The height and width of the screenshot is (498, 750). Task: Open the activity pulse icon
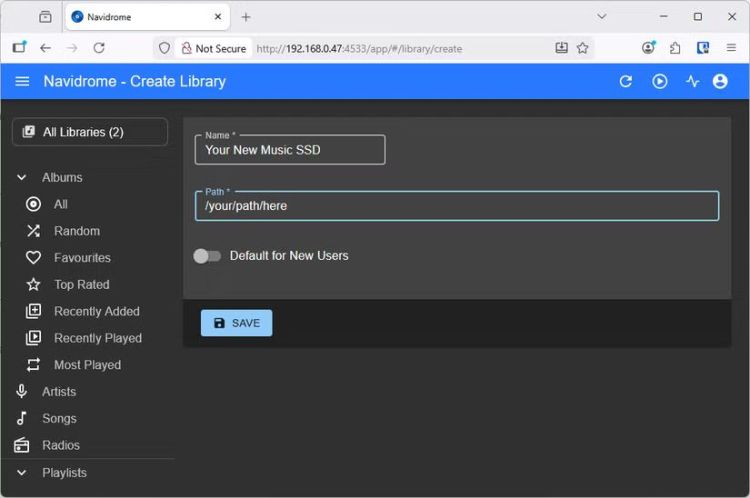coord(692,81)
